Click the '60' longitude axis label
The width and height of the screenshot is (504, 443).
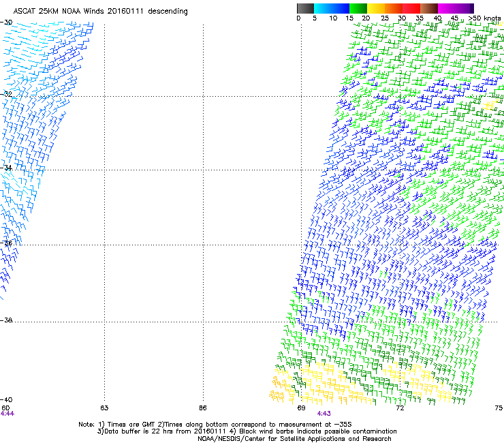pyautogui.click(x=5, y=408)
